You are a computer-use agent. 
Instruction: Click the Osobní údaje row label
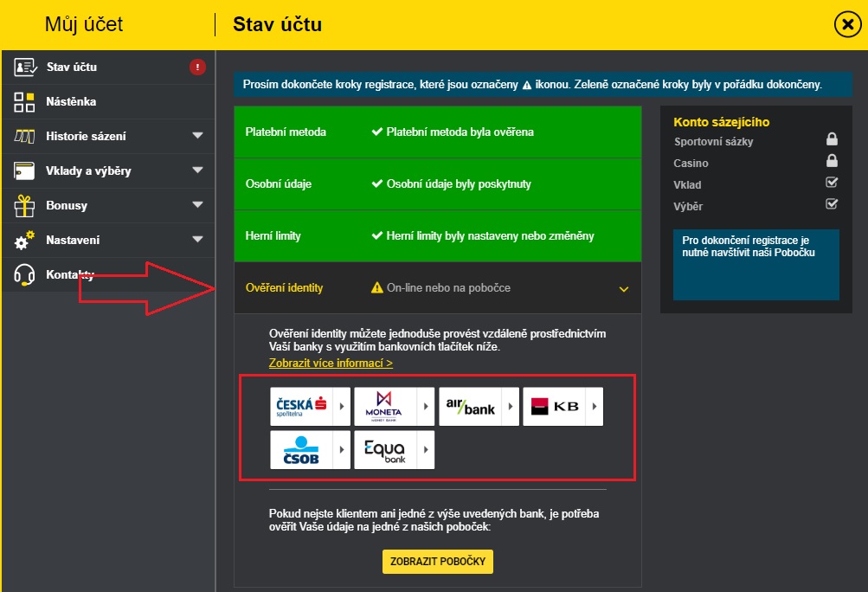(279, 183)
